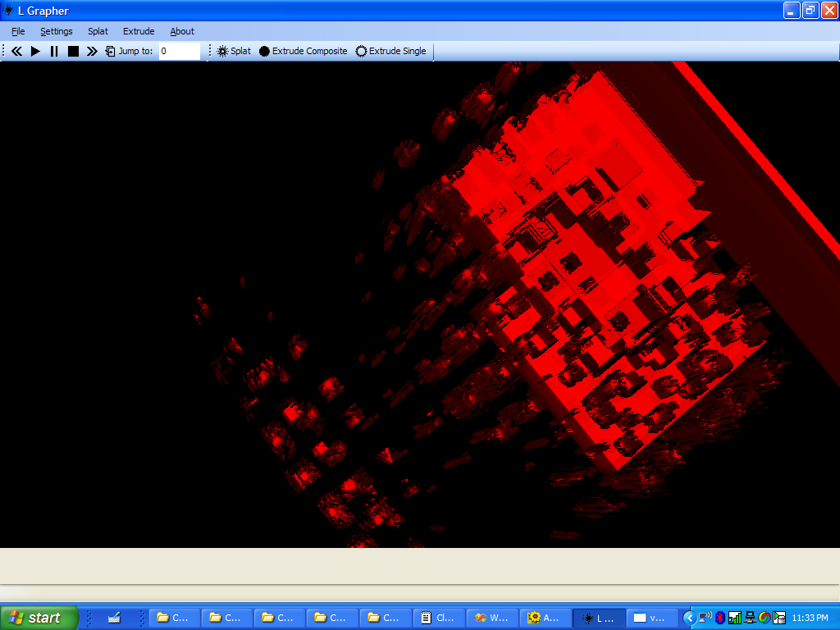Expand hidden system tray icons
This screenshot has height=630, width=840.
[690, 618]
